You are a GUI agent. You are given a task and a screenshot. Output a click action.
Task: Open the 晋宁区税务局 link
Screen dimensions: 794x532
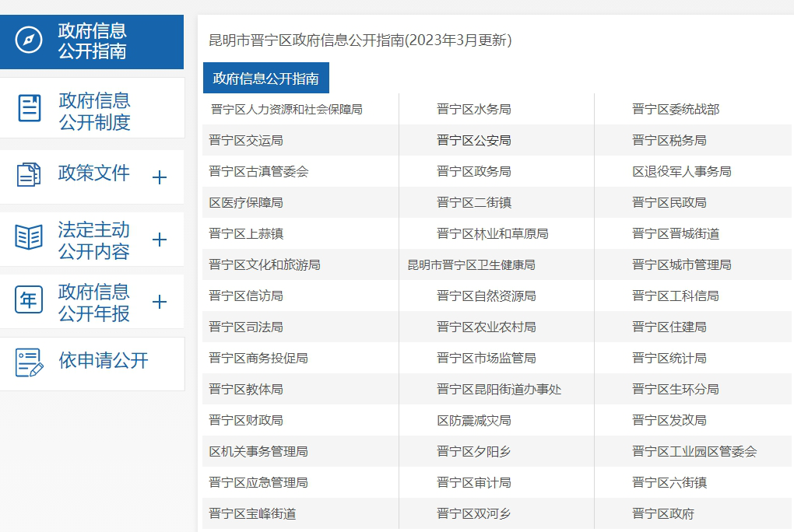pos(669,140)
